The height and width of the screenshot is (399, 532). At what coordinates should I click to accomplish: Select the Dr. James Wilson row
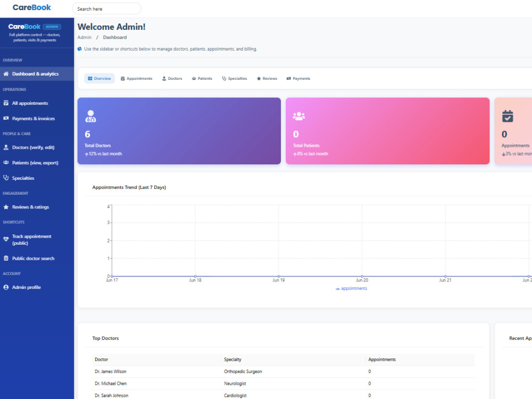click(x=283, y=371)
